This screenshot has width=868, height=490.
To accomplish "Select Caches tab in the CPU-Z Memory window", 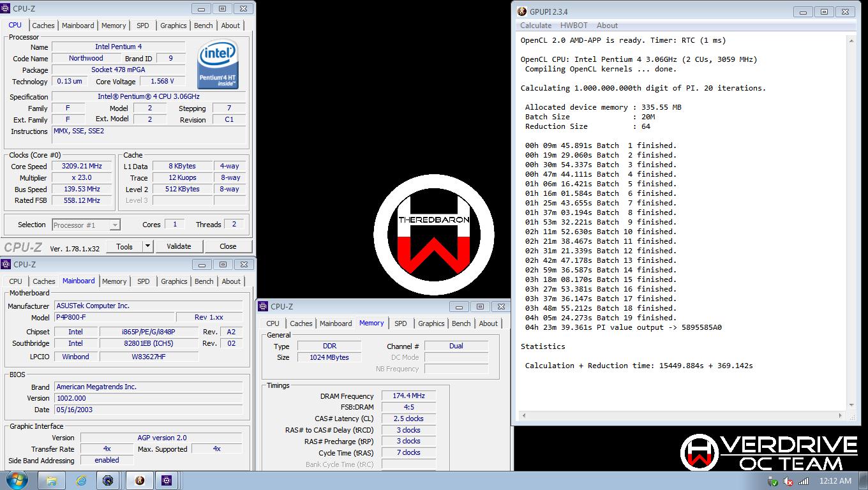I will pos(301,323).
